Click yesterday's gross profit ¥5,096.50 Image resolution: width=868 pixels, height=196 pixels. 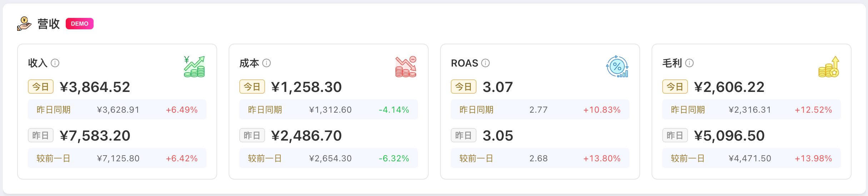(729, 136)
